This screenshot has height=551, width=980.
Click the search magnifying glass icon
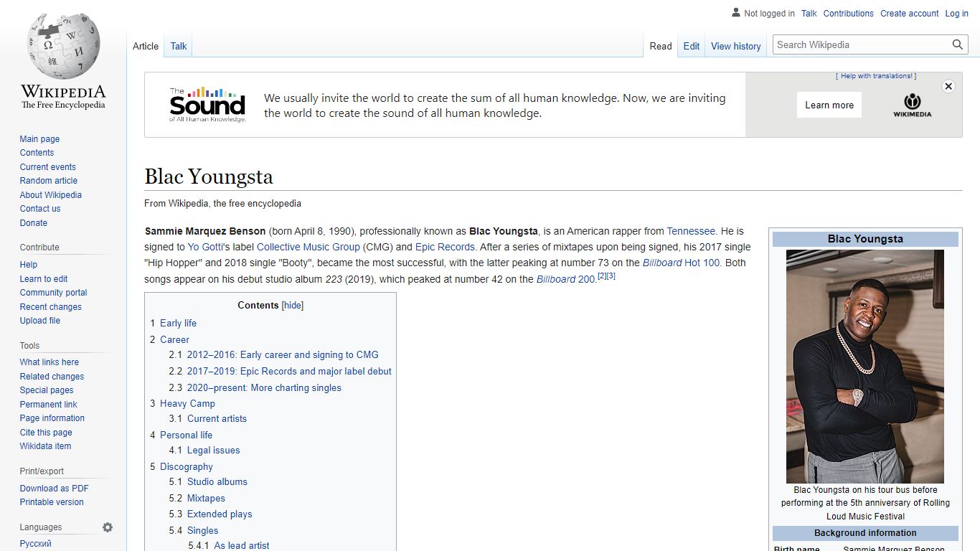coord(958,44)
